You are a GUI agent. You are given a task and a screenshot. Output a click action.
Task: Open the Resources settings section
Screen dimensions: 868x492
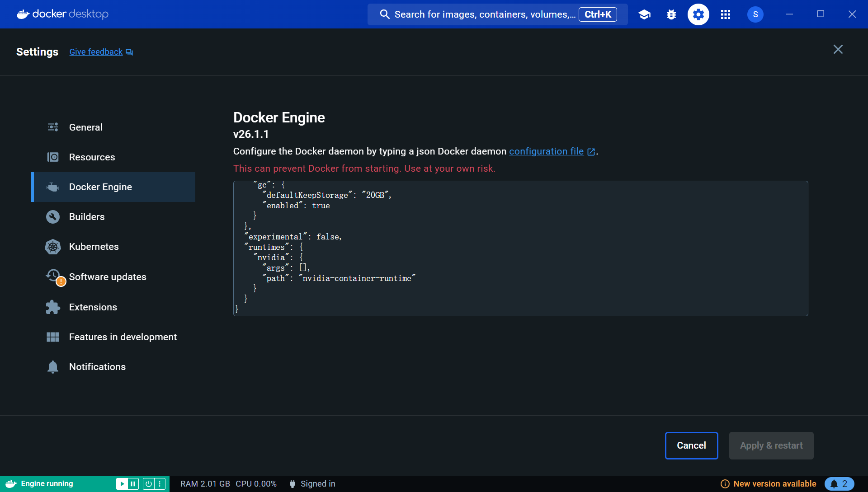click(113, 157)
